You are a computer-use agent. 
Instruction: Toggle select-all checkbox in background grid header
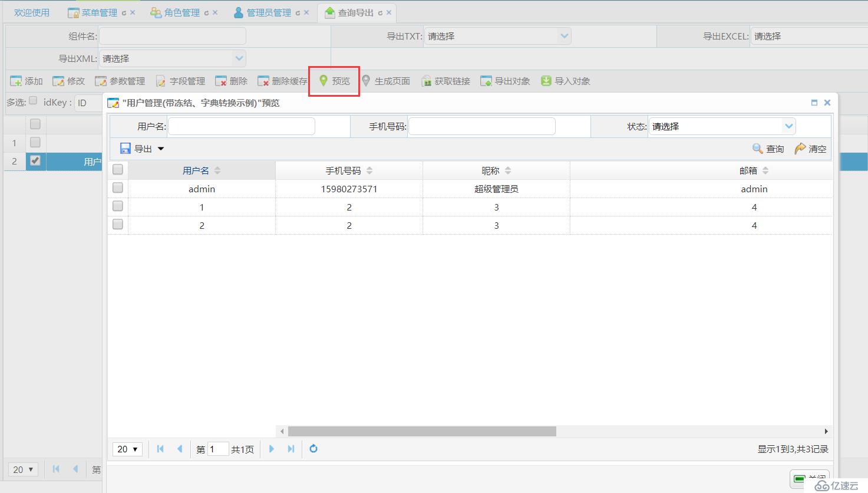click(x=35, y=124)
